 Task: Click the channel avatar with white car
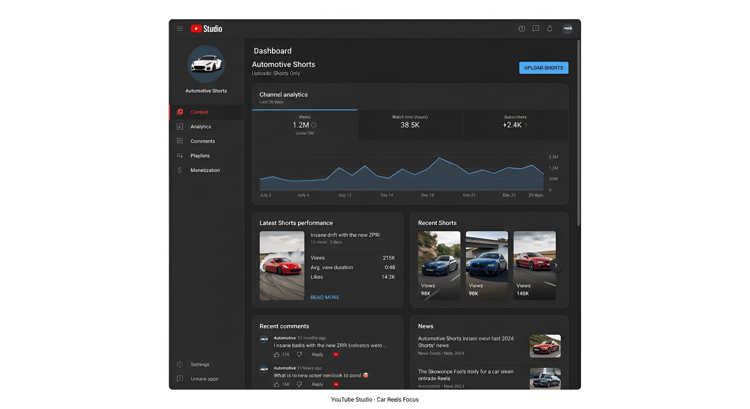(x=206, y=64)
